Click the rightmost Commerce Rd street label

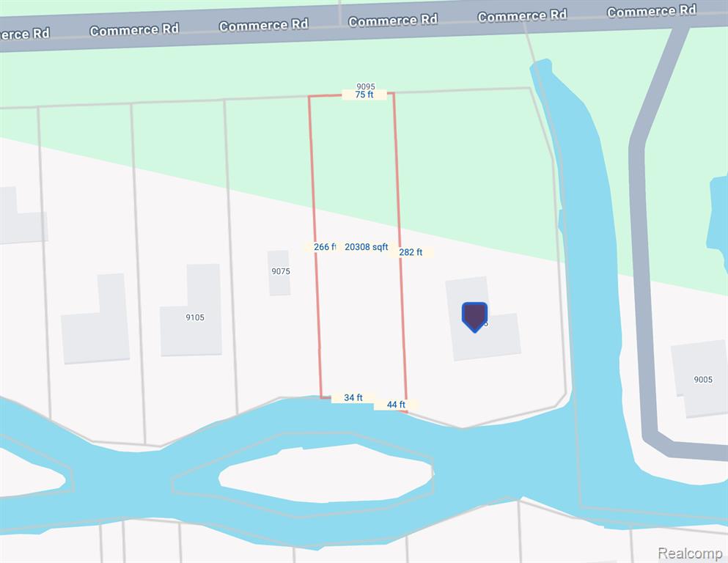[x=652, y=11]
